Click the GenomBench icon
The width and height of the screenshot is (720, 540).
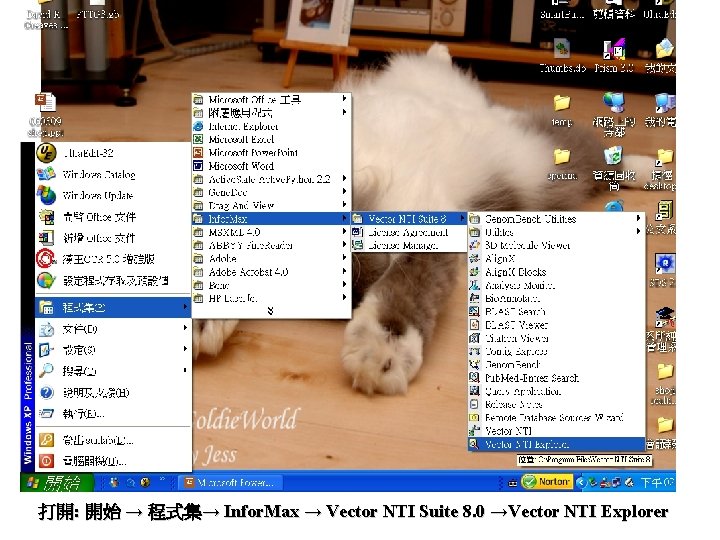pyautogui.click(x=474, y=365)
